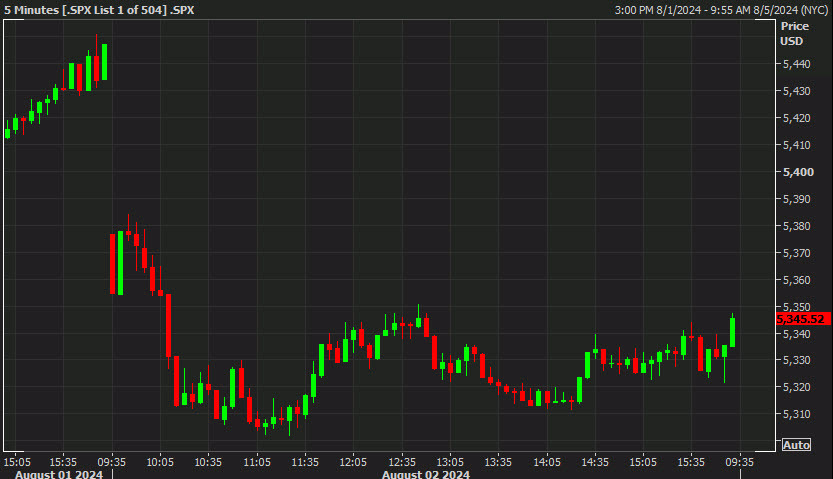Viewport: 833px width, 479px height.
Task: Click the 10:35 time axis label
Action: (x=208, y=462)
